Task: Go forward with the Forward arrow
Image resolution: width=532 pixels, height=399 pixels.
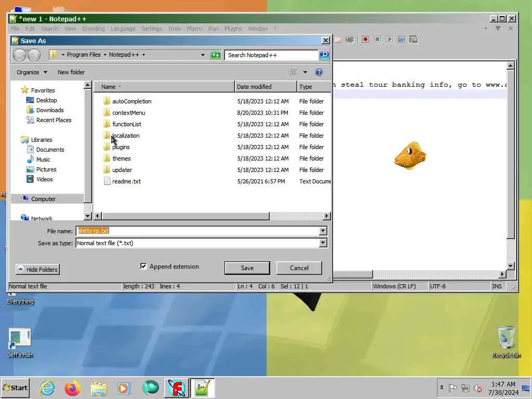Action: click(34, 55)
